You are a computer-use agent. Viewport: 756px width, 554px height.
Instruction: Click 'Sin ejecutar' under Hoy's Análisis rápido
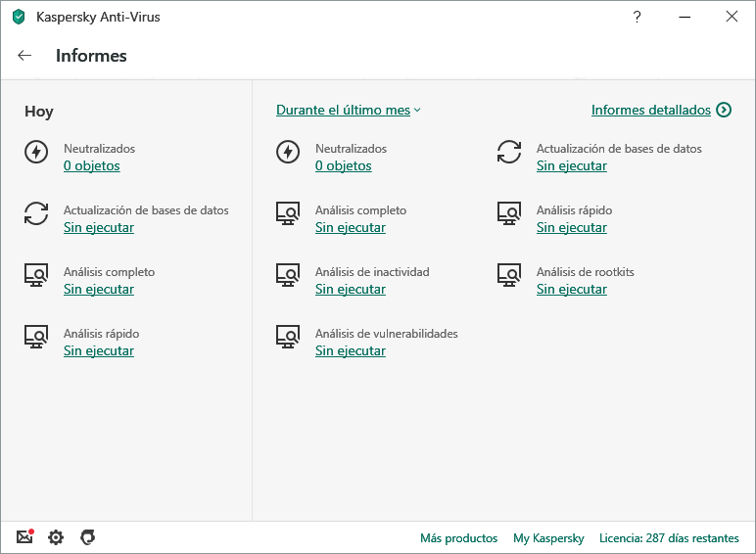click(98, 350)
